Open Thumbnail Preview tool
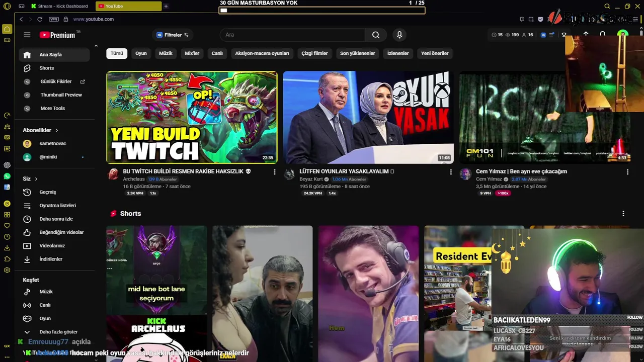 pyautogui.click(x=54, y=95)
